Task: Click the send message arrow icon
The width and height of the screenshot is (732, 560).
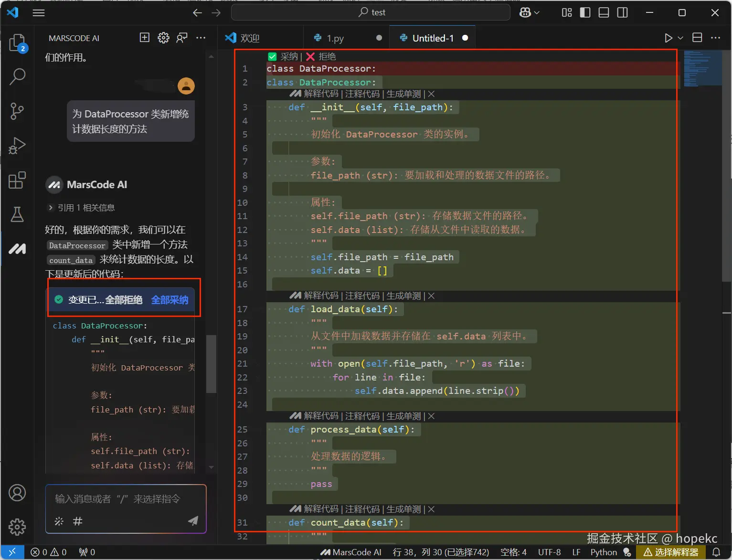Action: pyautogui.click(x=193, y=520)
